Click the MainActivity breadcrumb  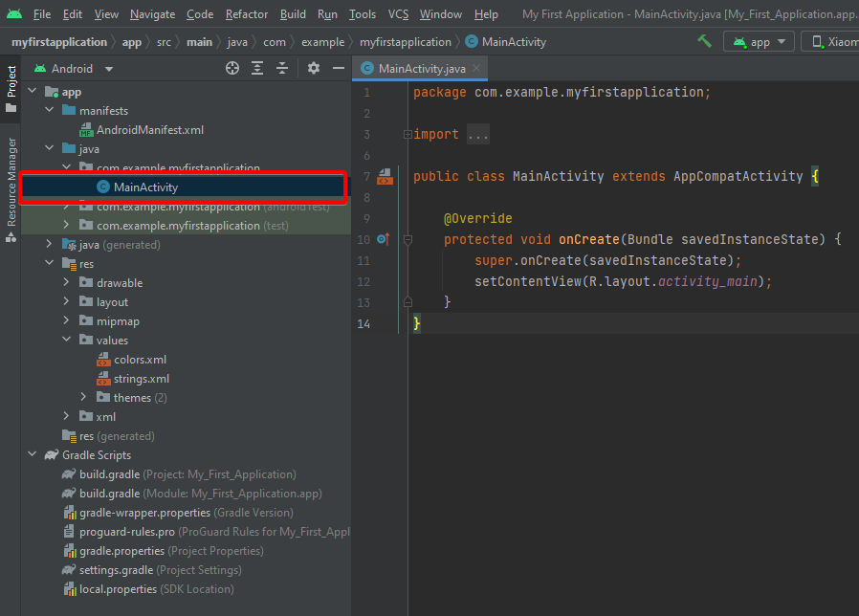click(506, 42)
